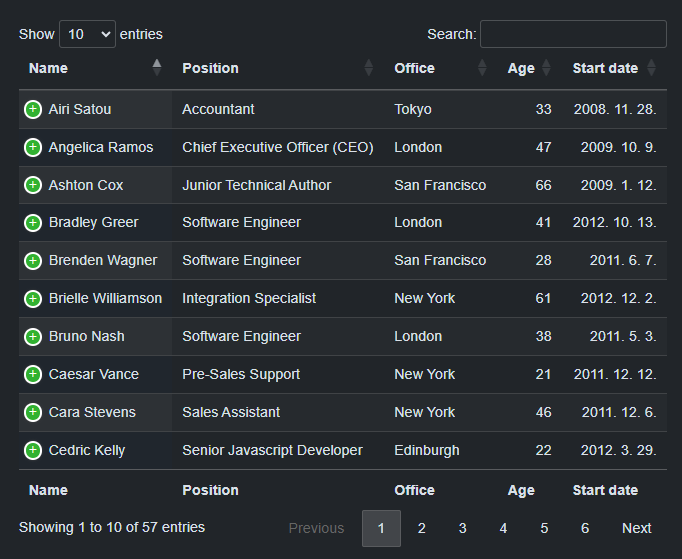Click plus icon next to Brenden Wagner
This screenshot has height=559, width=682.
33,261
